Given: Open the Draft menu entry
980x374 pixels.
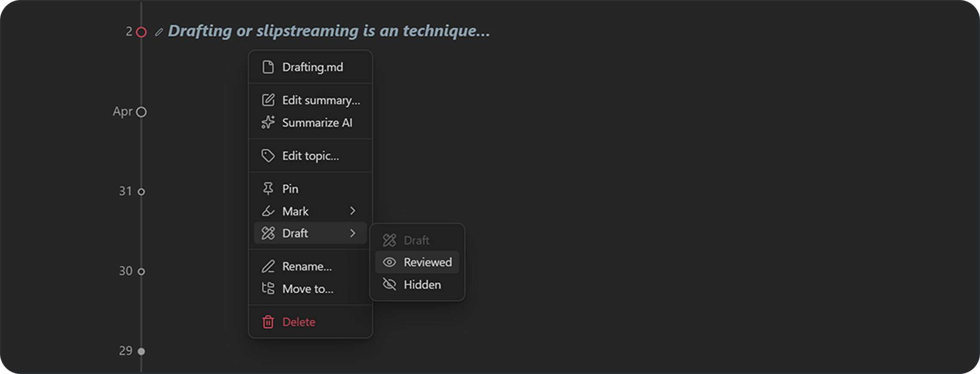Looking at the screenshot, I should point(295,233).
